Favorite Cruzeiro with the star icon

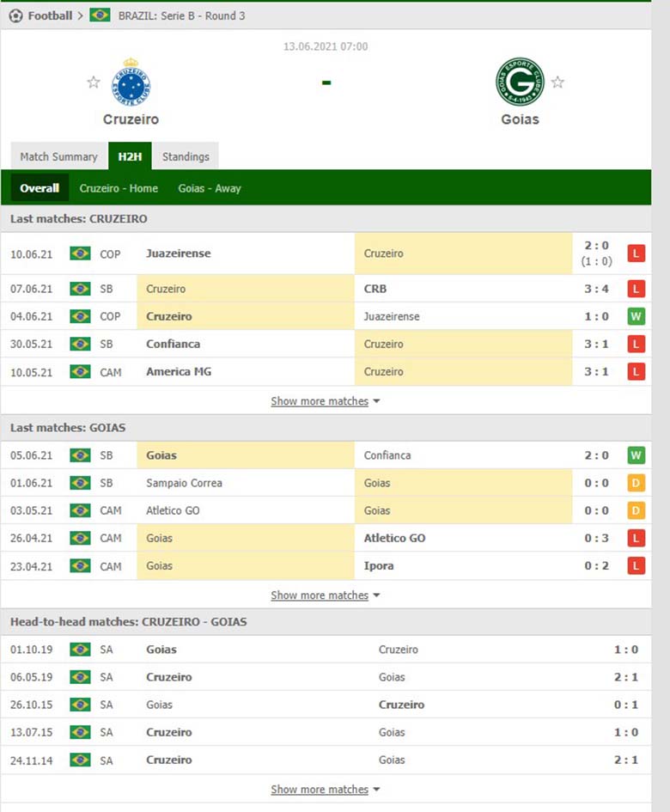point(94,82)
